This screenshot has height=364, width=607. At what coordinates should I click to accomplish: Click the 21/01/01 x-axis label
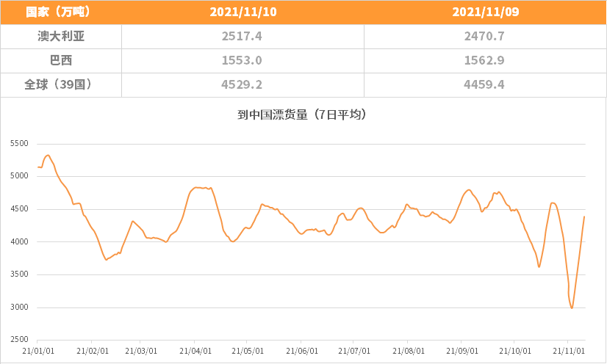coord(38,351)
